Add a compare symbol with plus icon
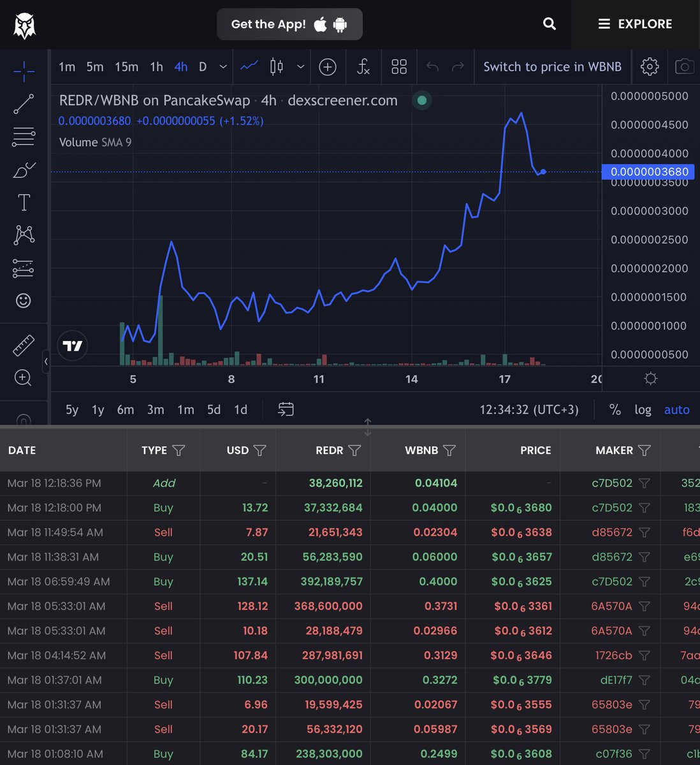The image size is (700, 765). [x=328, y=67]
